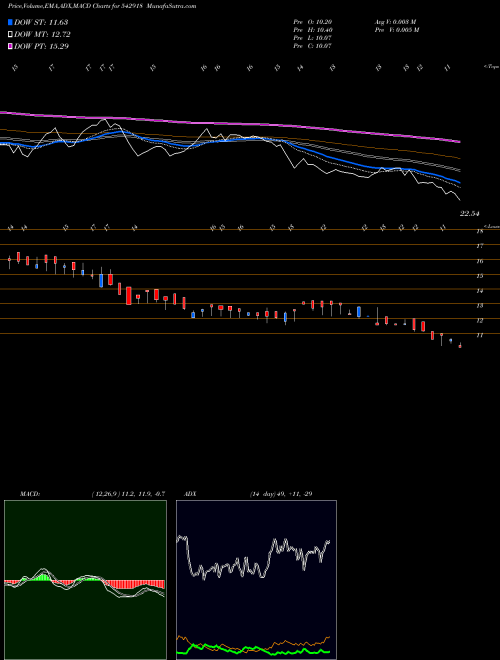Image resolution: width=500 pixels, height=660 pixels.
Task: Click the 'Pre L: 10.07' value
Action: coord(314,38)
